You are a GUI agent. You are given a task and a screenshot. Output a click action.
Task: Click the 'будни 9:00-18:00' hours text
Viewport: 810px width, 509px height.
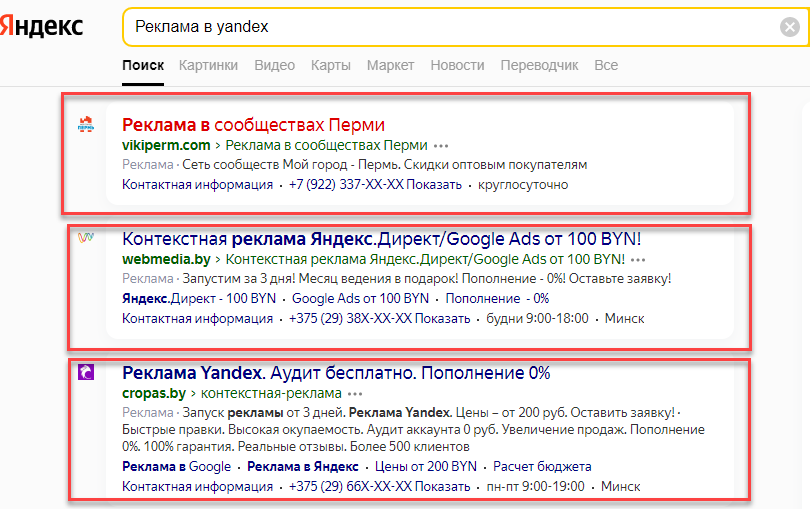point(537,318)
